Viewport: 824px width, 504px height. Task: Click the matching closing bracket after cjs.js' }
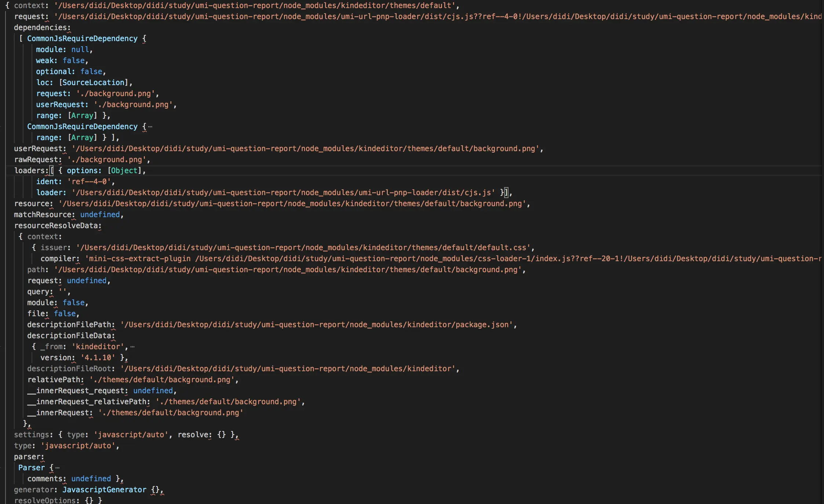[x=506, y=193]
